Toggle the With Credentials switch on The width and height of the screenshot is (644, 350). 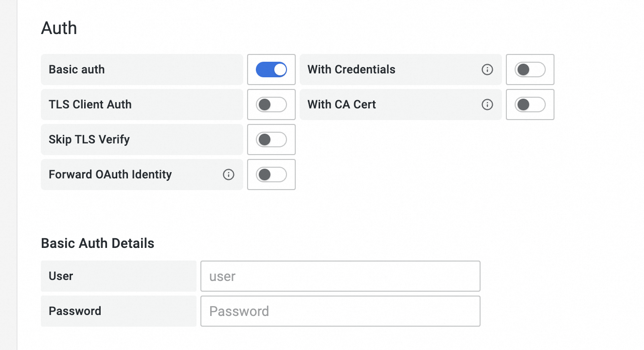pyautogui.click(x=530, y=70)
